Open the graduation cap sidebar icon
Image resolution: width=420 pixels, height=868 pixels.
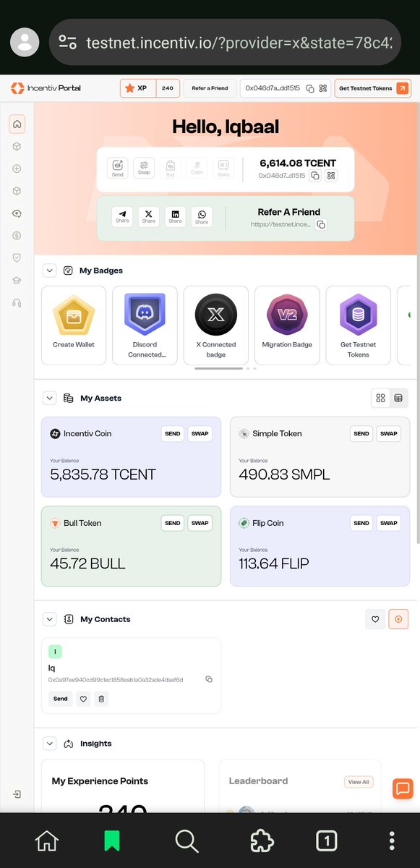coord(17,281)
